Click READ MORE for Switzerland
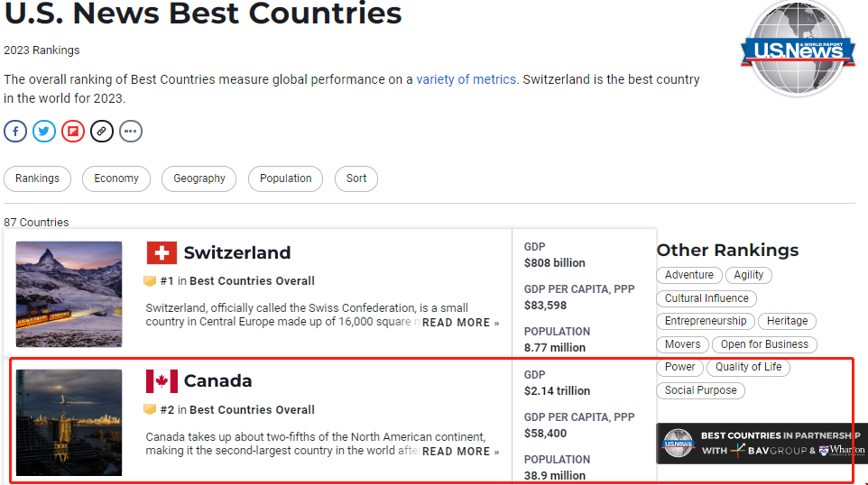The image size is (868, 485). 460,323
